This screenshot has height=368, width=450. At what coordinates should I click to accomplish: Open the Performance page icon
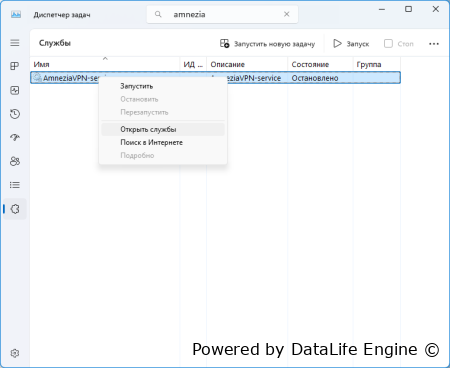pyautogui.click(x=15, y=90)
